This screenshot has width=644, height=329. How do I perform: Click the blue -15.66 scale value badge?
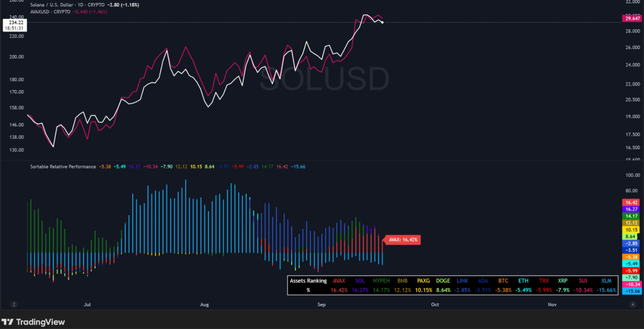click(x=631, y=291)
